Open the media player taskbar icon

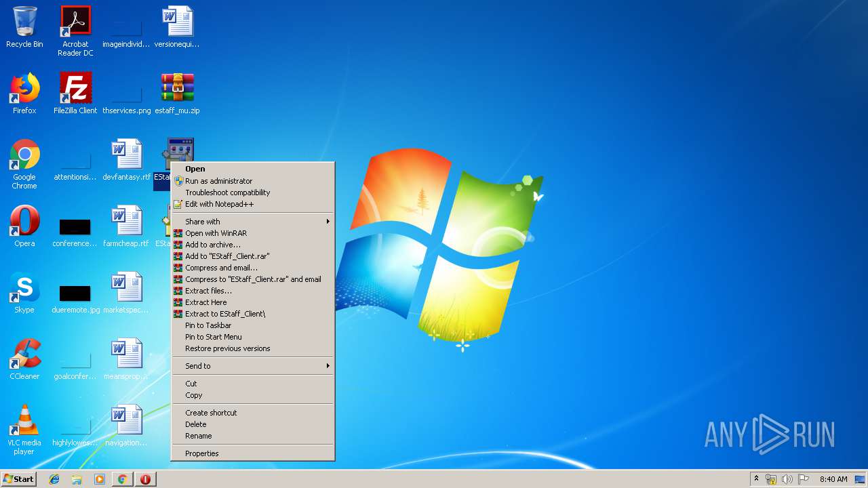[x=100, y=479]
